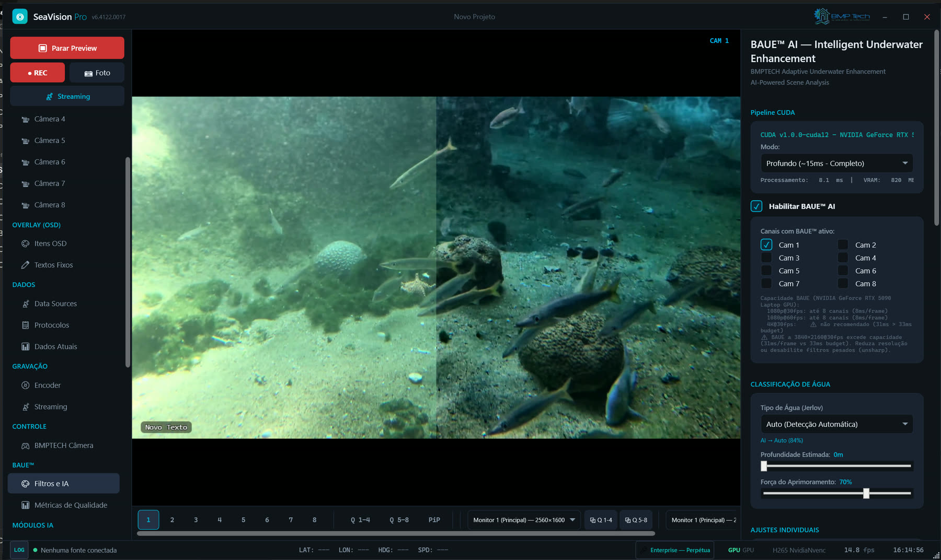Open the Tipo de Água dropdown
The width and height of the screenshot is (941, 560).
click(836, 424)
